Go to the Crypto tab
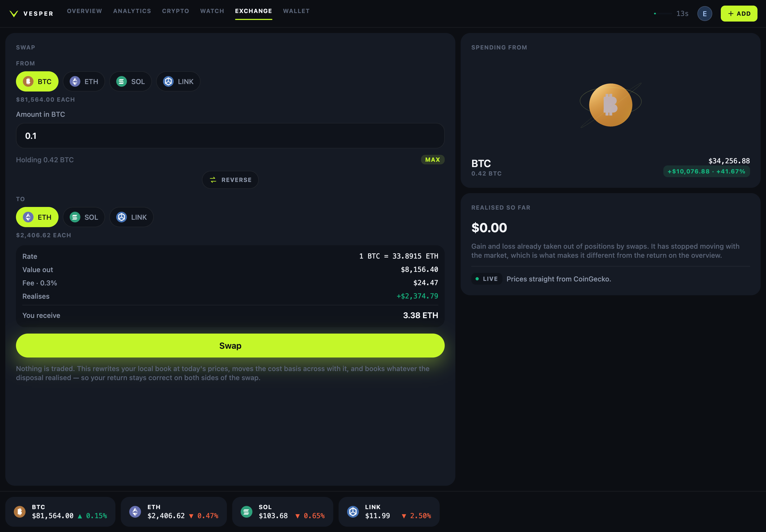The width and height of the screenshot is (766, 532). [x=176, y=11]
